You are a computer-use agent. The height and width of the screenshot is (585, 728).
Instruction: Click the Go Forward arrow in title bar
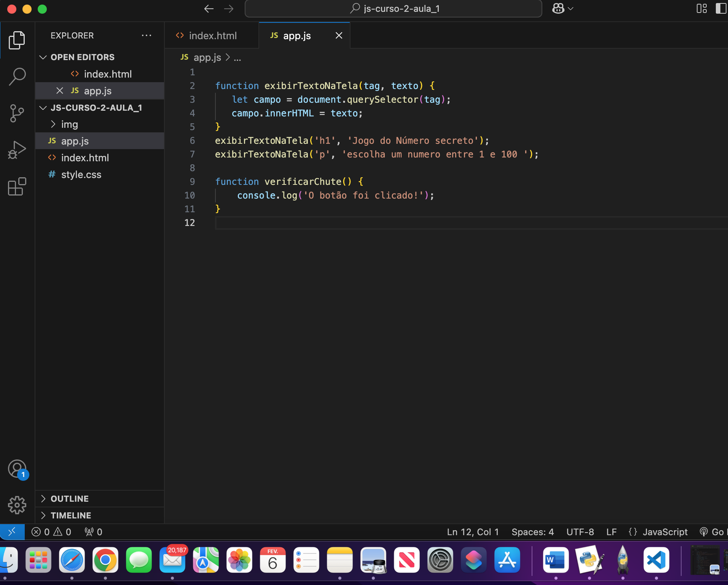229,9
